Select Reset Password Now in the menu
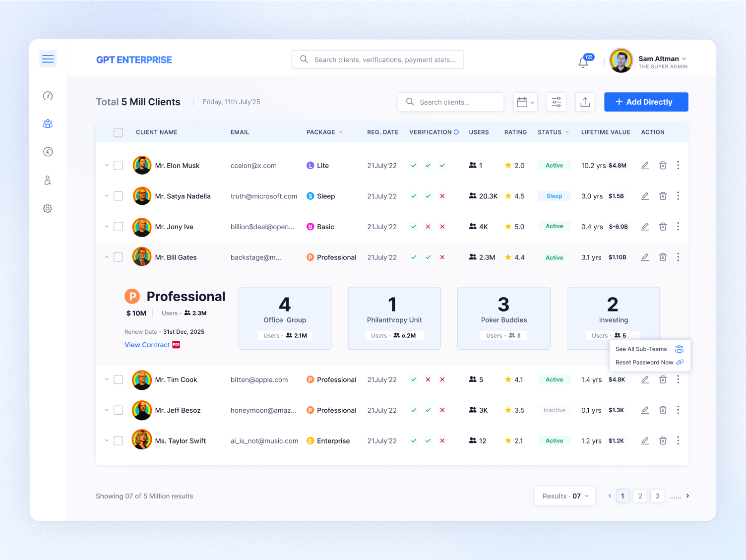 [x=644, y=362]
